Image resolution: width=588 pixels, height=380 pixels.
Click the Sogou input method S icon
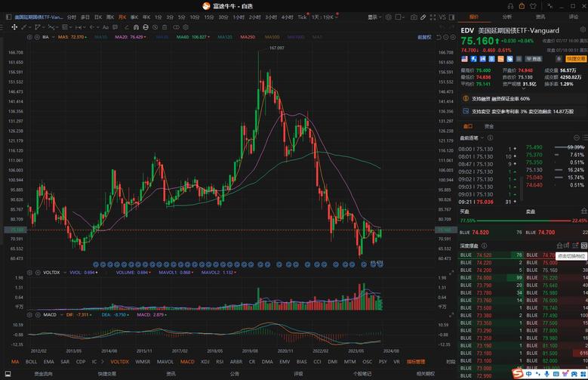[518, 374]
